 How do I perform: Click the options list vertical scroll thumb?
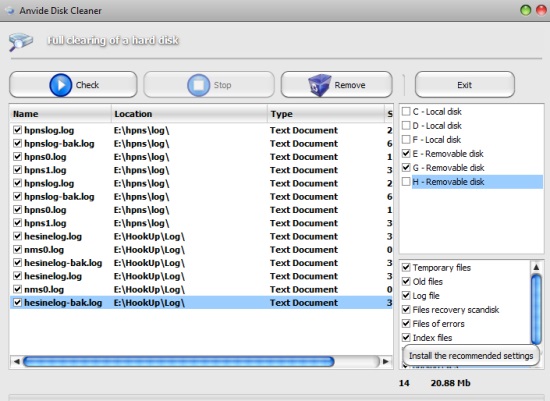tap(536, 309)
